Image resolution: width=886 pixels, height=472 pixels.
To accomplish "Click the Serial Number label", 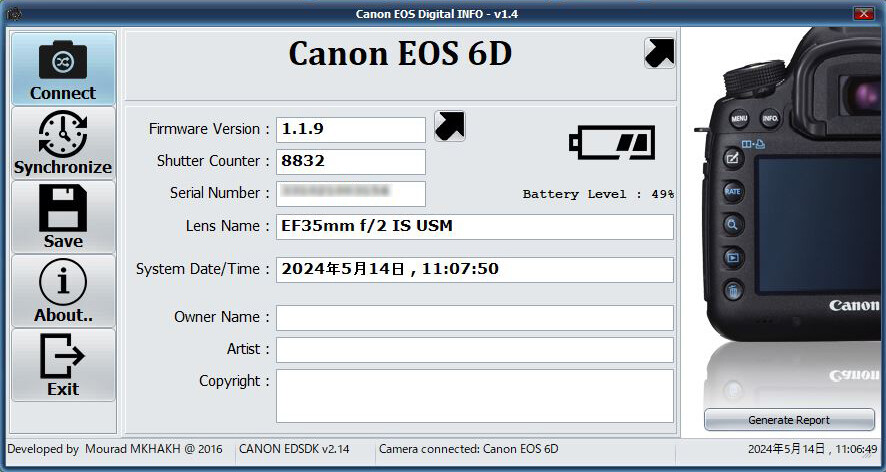I will pyautogui.click(x=220, y=193).
